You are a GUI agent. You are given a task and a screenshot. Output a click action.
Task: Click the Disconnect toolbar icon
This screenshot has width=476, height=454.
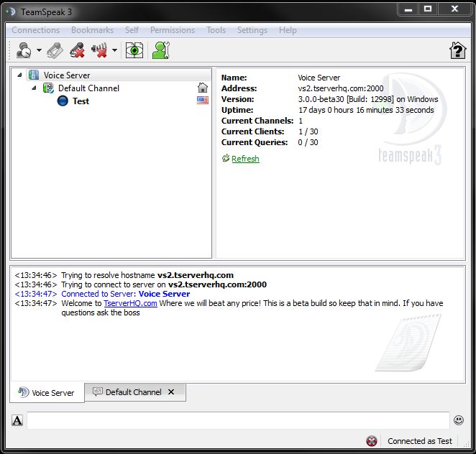point(55,50)
